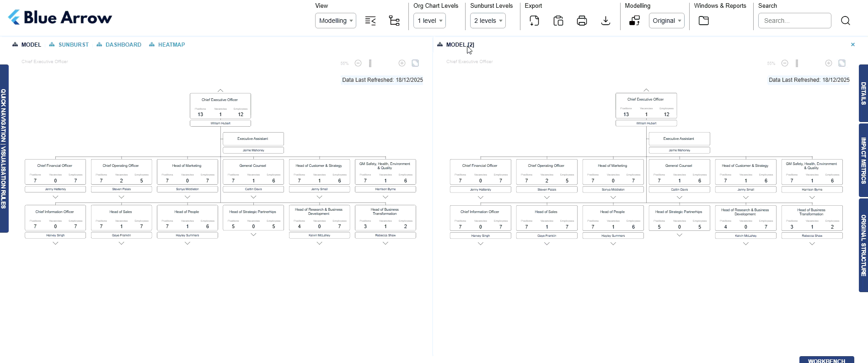The height and width of the screenshot is (363, 868).
Task: Open the View Modelling dropdown
Action: pyautogui.click(x=336, y=21)
